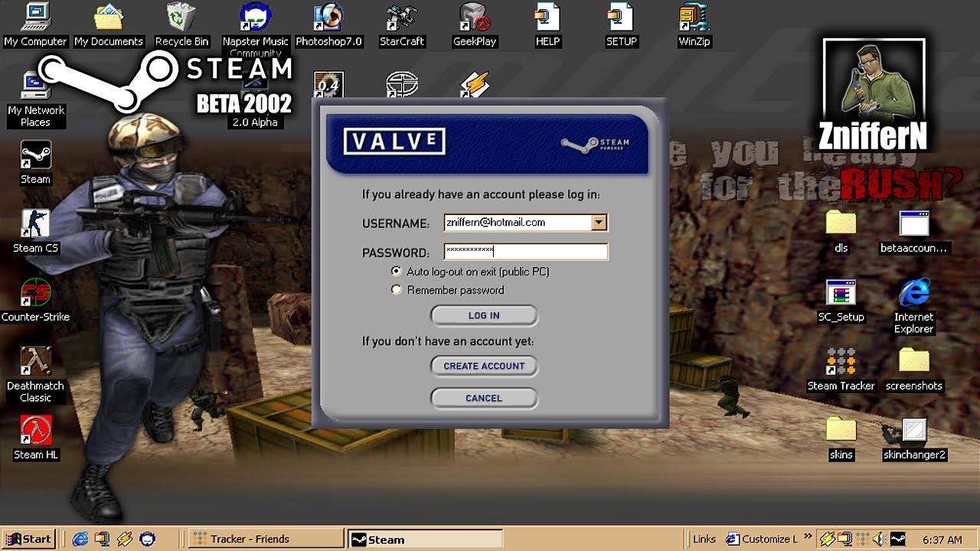Launch Internet Explorer desktop icon
The height and width of the screenshot is (551, 980).
(x=913, y=292)
